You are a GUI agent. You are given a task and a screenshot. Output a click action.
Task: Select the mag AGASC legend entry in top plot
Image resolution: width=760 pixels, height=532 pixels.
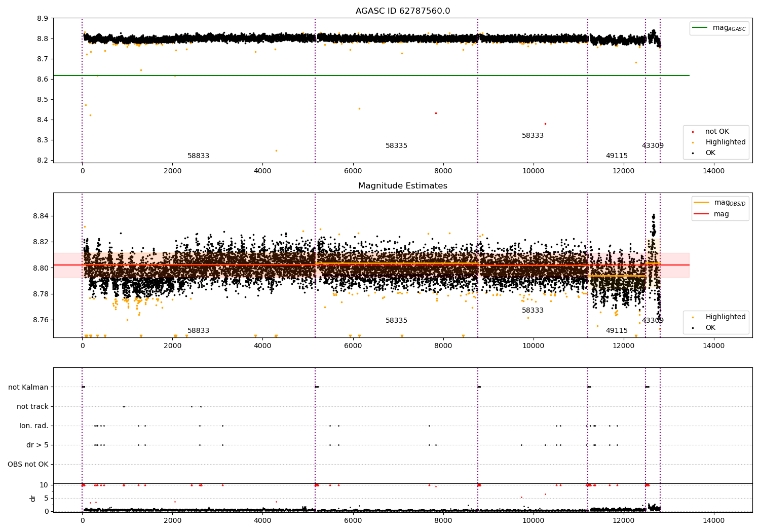click(x=719, y=28)
